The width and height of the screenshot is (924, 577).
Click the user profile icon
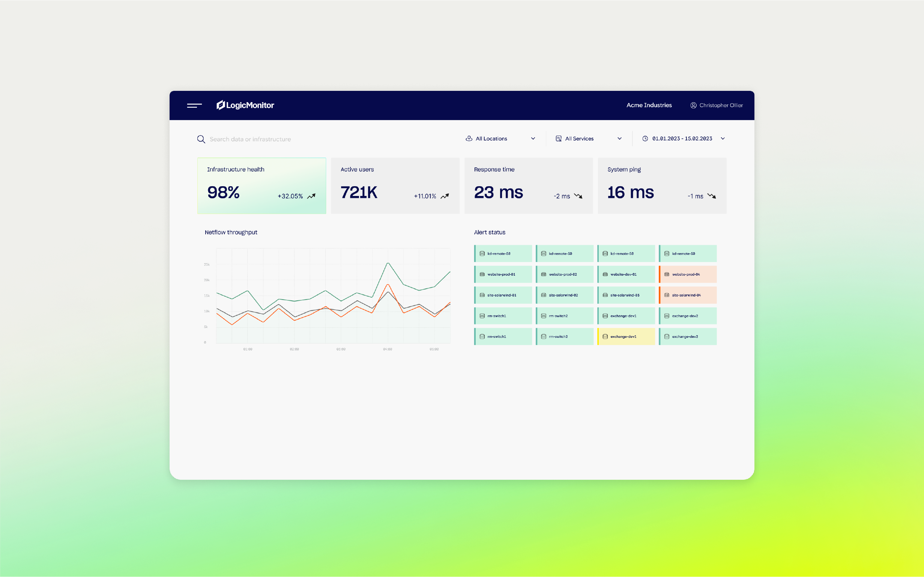(693, 105)
